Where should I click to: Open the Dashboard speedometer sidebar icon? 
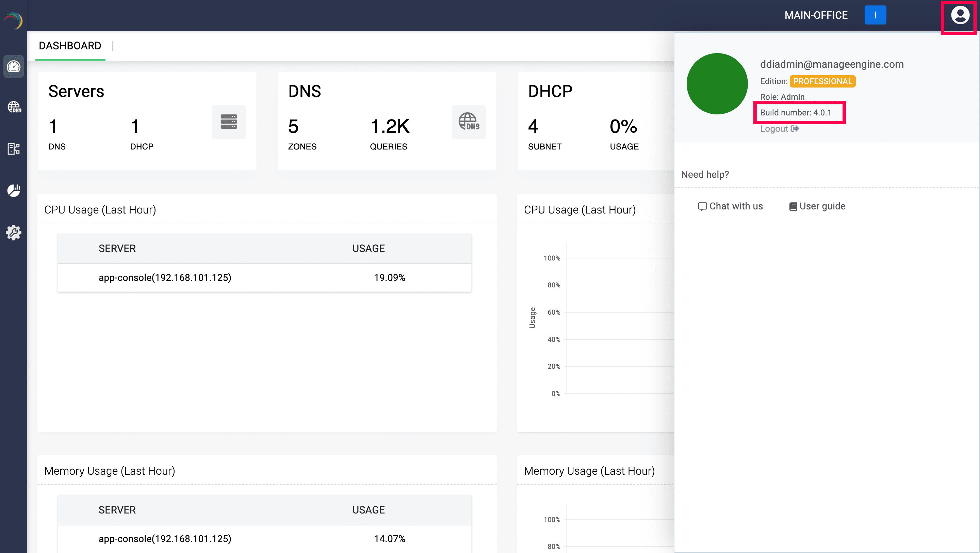point(14,67)
